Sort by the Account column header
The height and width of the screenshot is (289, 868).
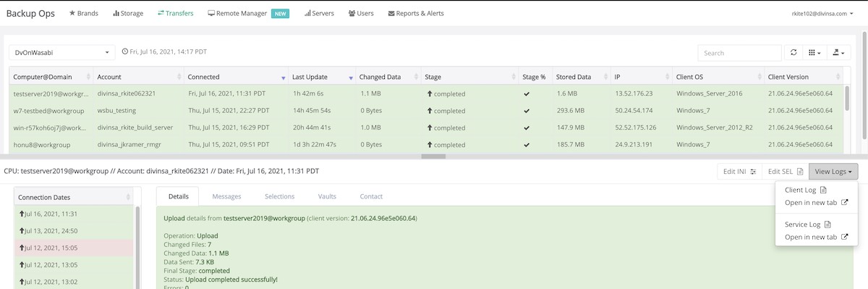(138, 77)
